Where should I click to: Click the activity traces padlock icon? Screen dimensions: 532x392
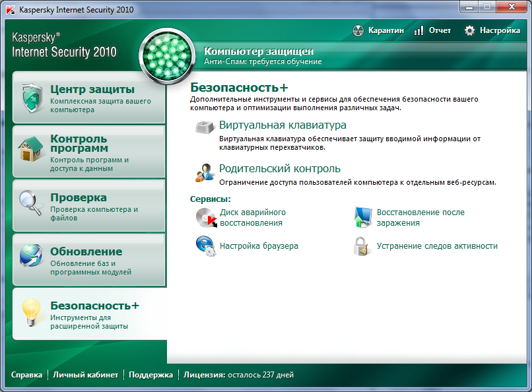[x=362, y=246]
